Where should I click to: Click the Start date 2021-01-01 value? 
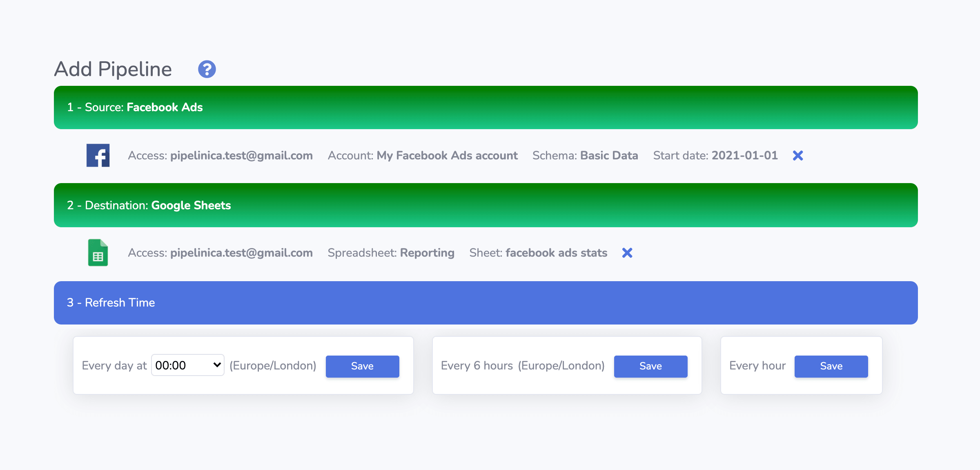tap(744, 155)
